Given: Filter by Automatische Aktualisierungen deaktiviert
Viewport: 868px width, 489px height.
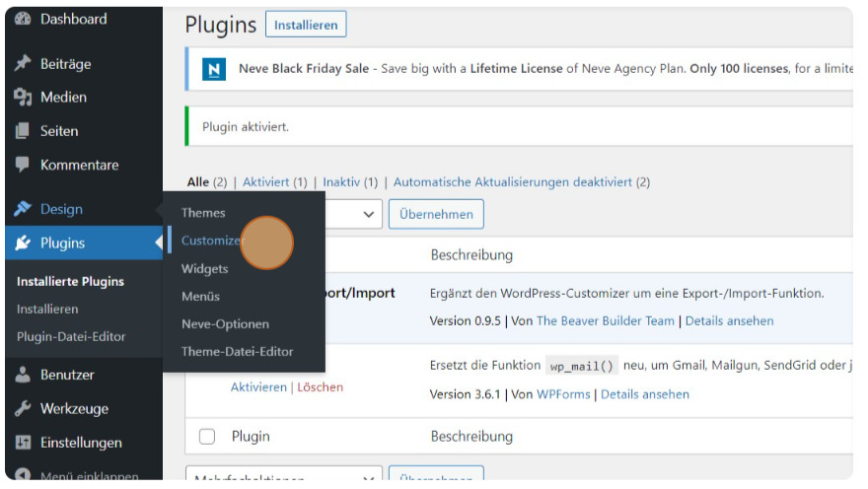Looking at the screenshot, I should tap(513, 182).
